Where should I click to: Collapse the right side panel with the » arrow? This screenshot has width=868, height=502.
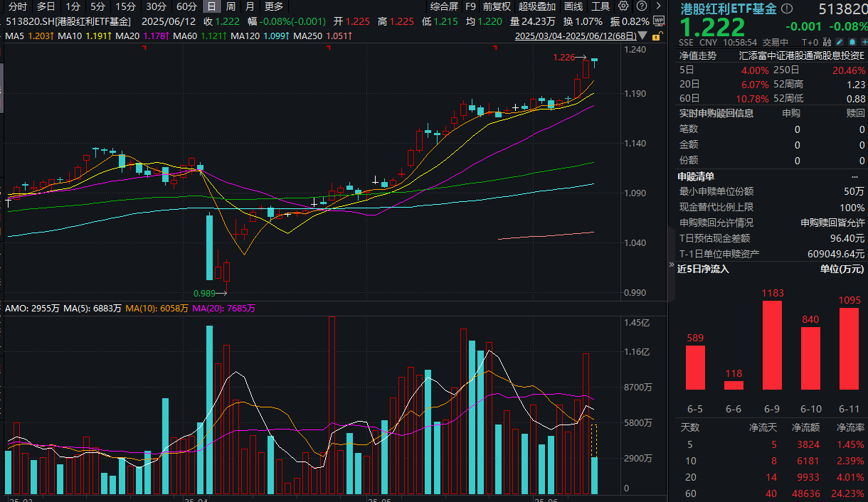click(x=671, y=265)
